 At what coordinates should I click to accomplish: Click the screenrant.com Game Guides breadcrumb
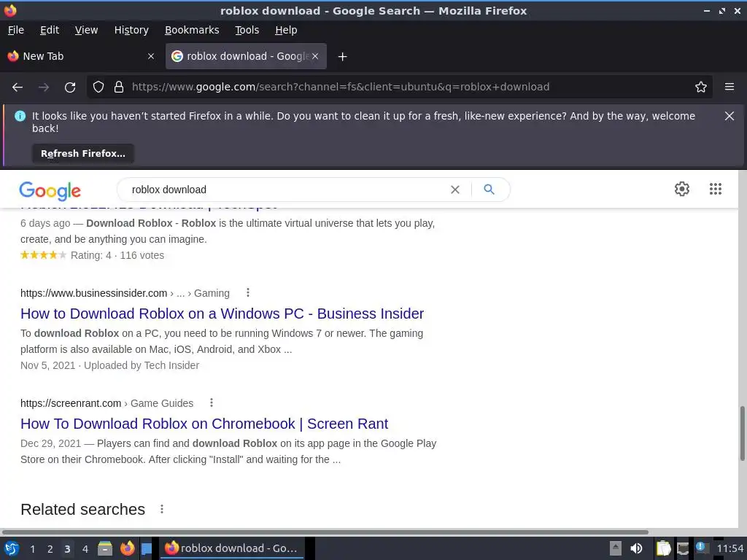click(107, 403)
